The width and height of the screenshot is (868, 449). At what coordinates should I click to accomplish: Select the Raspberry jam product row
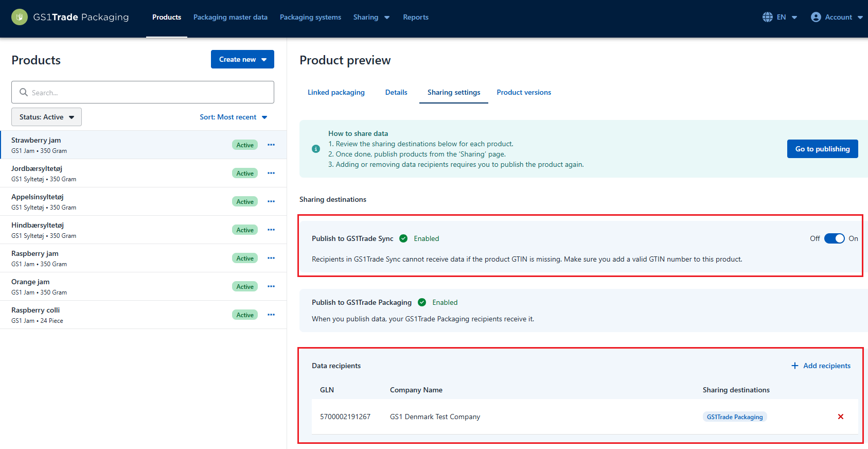pyautogui.click(x=143, y=258)
